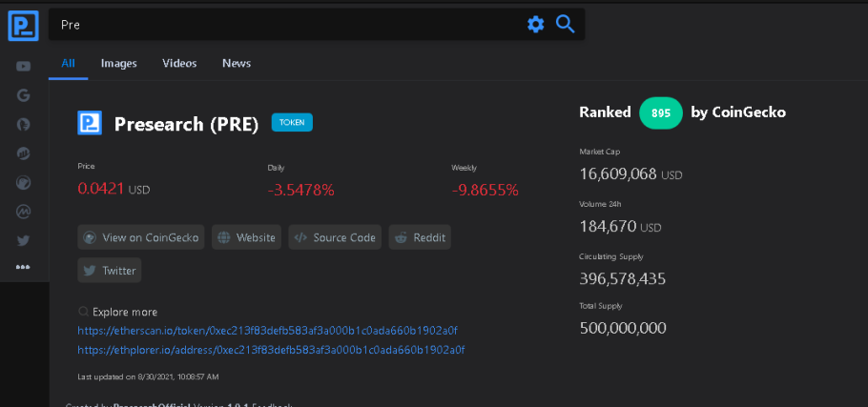Click the Explore more label
Image resolution: width=868 pixels, height=407 pixels.
[x=125, y=312]
